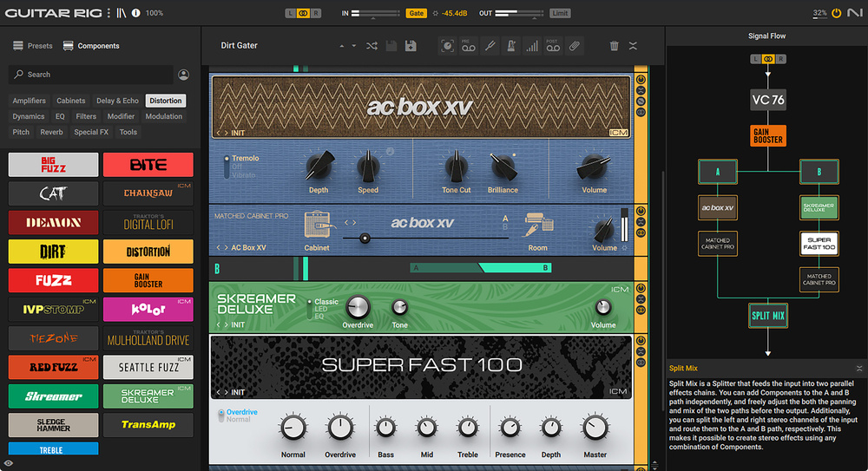Open the info icon in header
868x471 pixels.
136,13
